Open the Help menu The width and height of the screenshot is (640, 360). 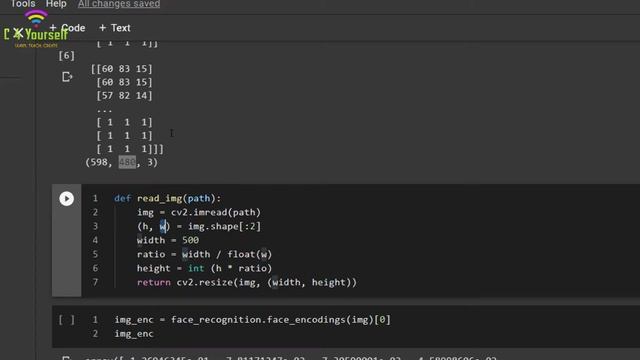56,4
